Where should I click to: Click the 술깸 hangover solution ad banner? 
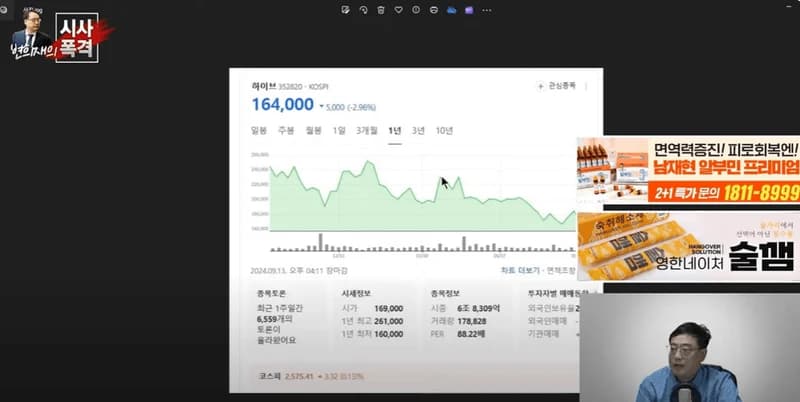tap(688, 246)
